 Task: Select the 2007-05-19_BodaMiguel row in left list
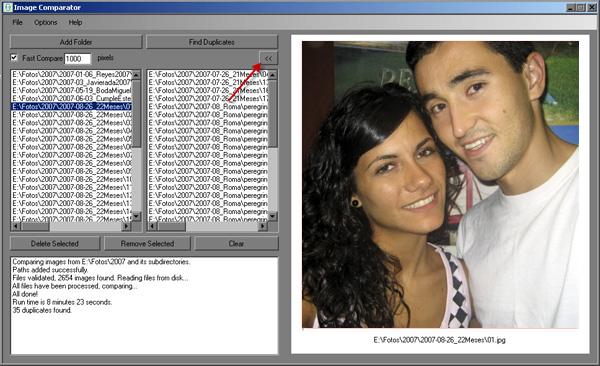click(x=72, y=90)
